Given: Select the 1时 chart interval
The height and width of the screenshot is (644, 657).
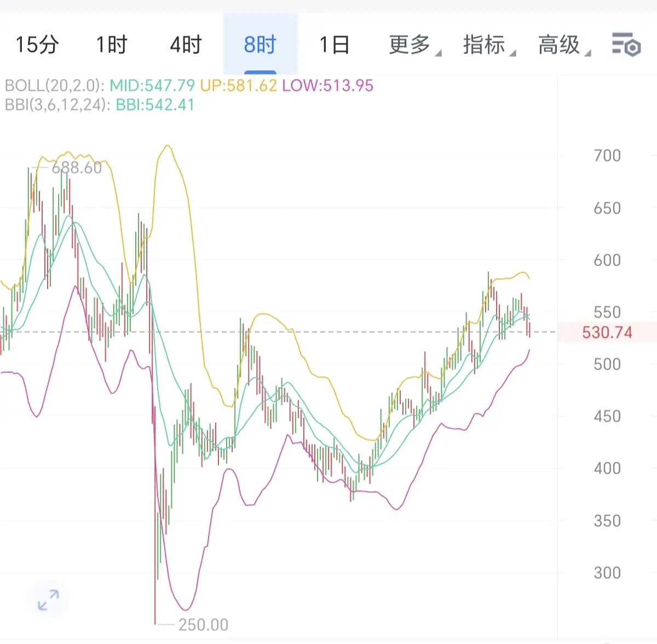Looking at the screenshot, I should pyautogui.click(x=112, y=44).
